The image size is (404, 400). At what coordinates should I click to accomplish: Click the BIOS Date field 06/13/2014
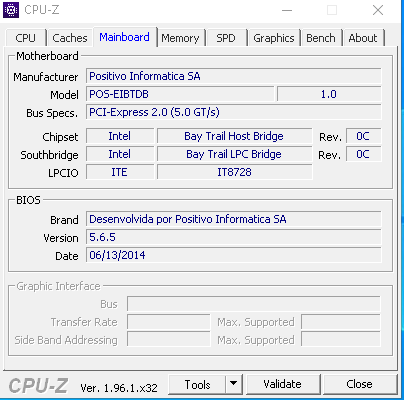(234, 255)
